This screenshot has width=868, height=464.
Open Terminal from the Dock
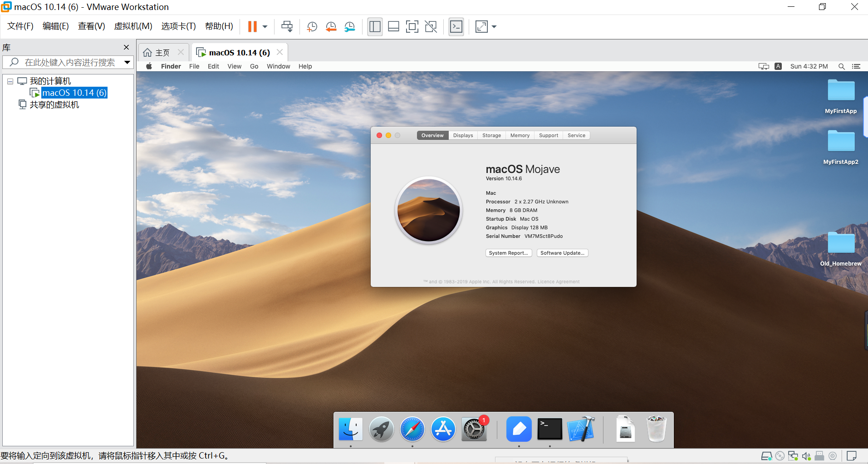[x=550, y=429]
